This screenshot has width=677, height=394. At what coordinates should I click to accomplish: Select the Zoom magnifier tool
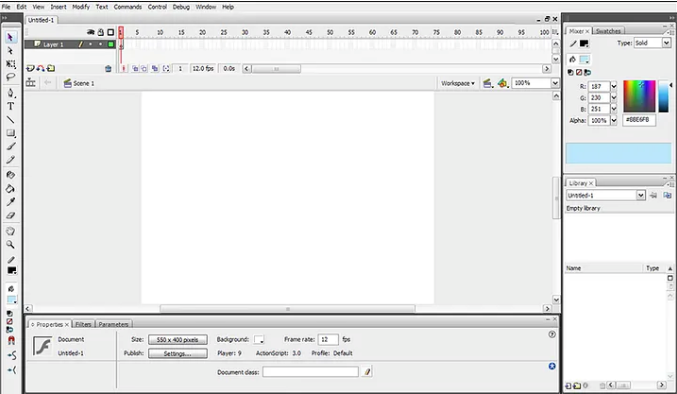click(x=10, y=244)
